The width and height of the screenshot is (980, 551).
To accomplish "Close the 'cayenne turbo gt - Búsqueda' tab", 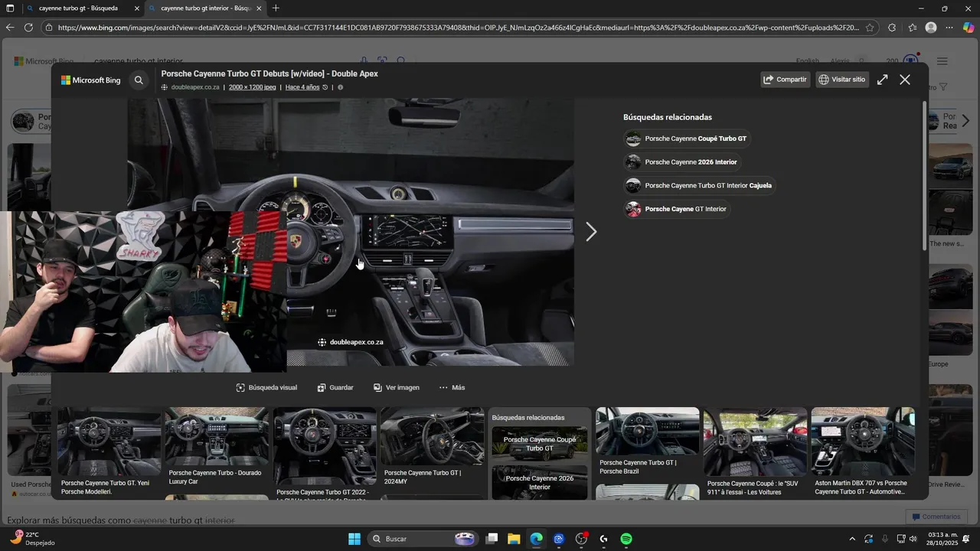I will coord(137,8).
